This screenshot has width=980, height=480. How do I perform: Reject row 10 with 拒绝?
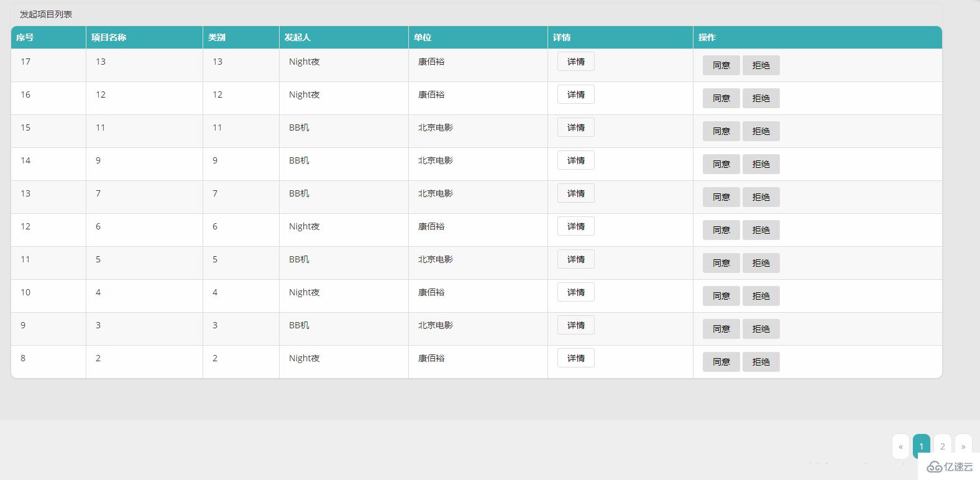pos(761,296)
